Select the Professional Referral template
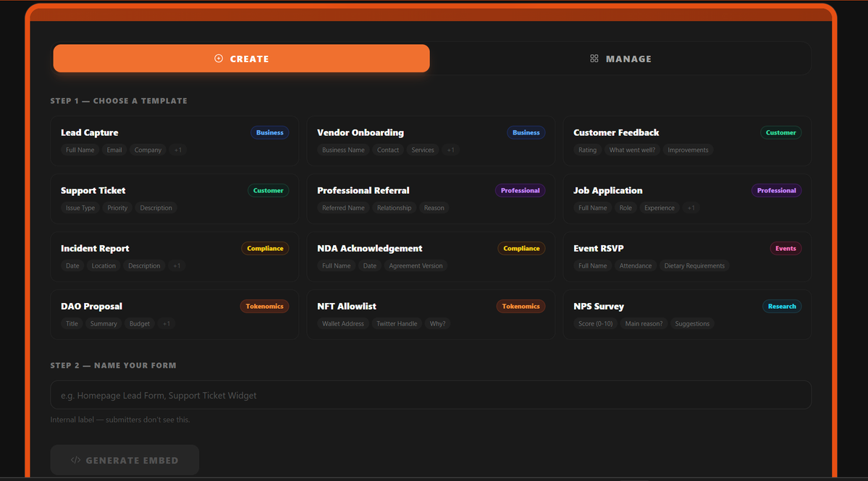 pyautogui.click(x=431, y=199)
